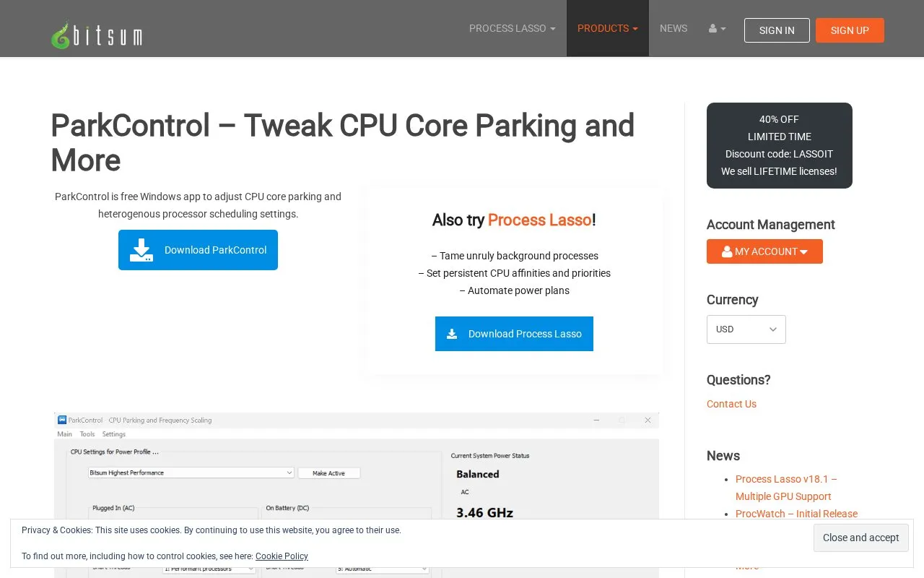Follow the orange Process Lasso link
Screen dimensions: 924x578
[540, 220]
